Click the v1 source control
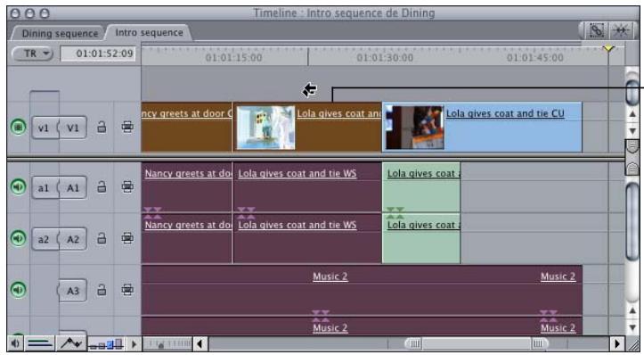 (x=44, y=128)
